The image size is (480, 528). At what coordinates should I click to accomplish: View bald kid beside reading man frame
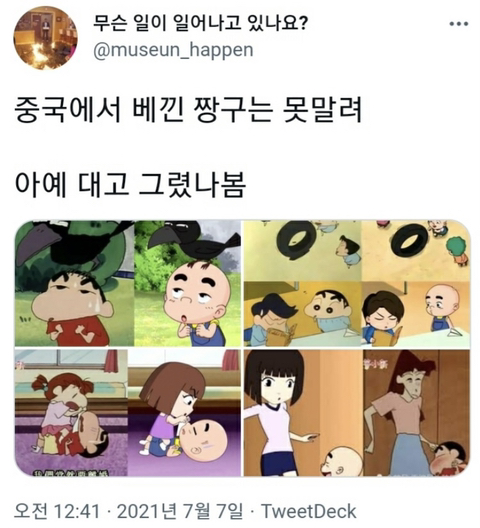click(x=416, y=314)
